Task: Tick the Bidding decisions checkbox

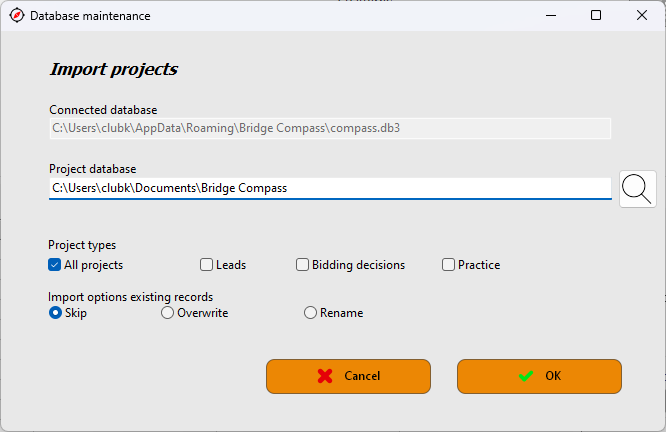Action: pyautogui.click(x=302, y=265)
